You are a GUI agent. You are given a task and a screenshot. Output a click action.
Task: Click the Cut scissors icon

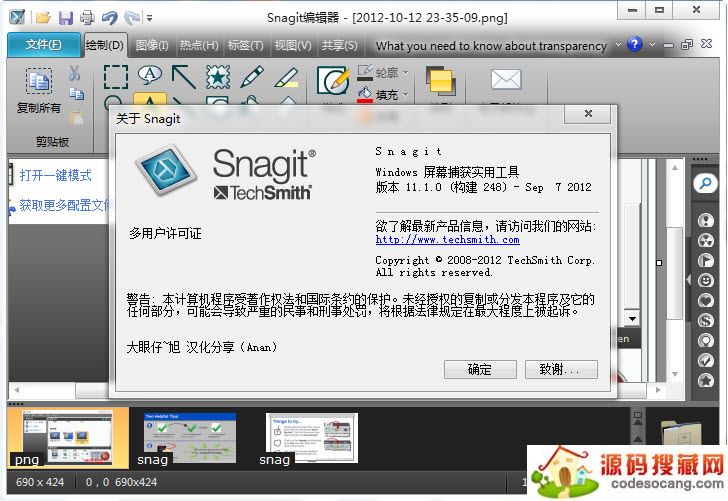click(x=76, y=73)
